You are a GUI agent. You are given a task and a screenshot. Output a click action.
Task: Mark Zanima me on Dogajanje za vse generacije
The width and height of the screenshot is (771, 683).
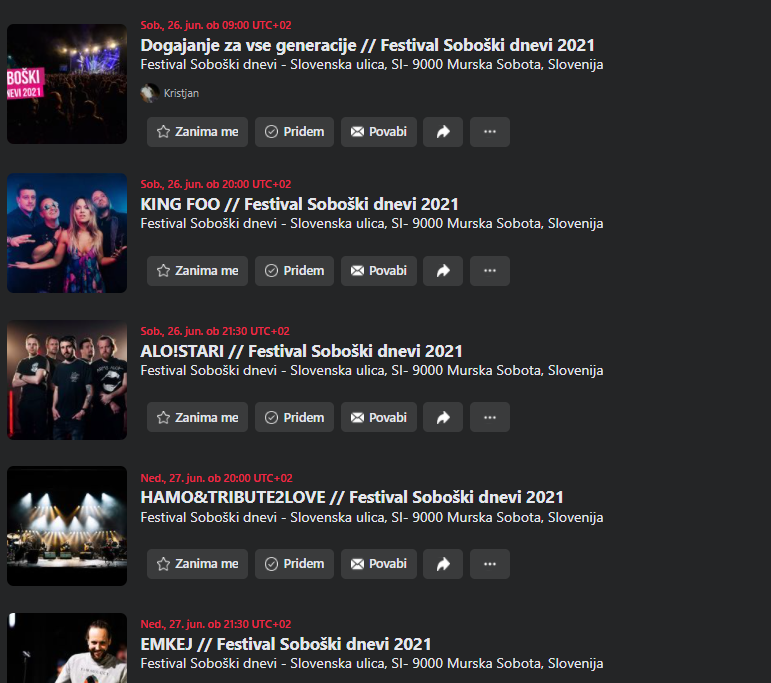pyautogui.click(x=197, y=132)
